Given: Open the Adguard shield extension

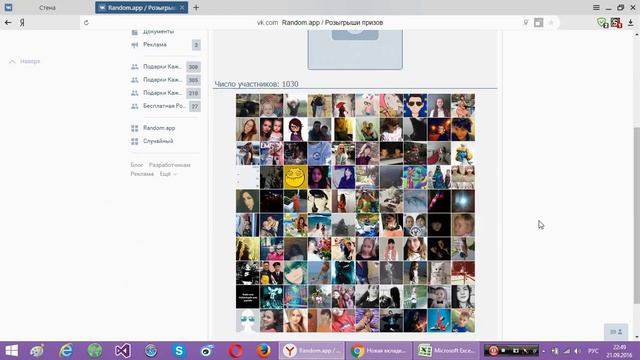Looking at the screenshot, I should 602,22.
